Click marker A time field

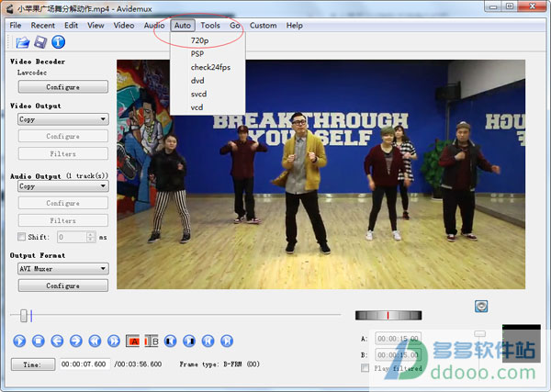point(398,339)
